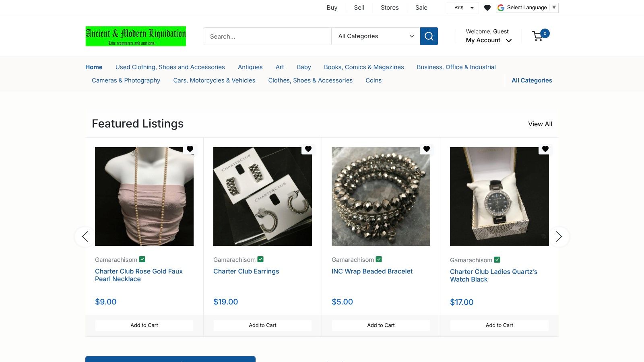This screenshot has height=362, width=644.
Task: Open Charter Club Earrings title link
Action: tap(246, 271)
